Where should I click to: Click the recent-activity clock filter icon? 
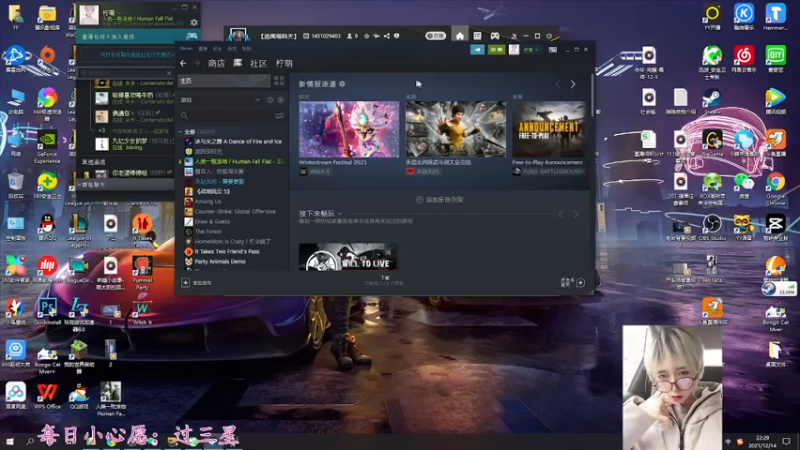pos(270,100)
